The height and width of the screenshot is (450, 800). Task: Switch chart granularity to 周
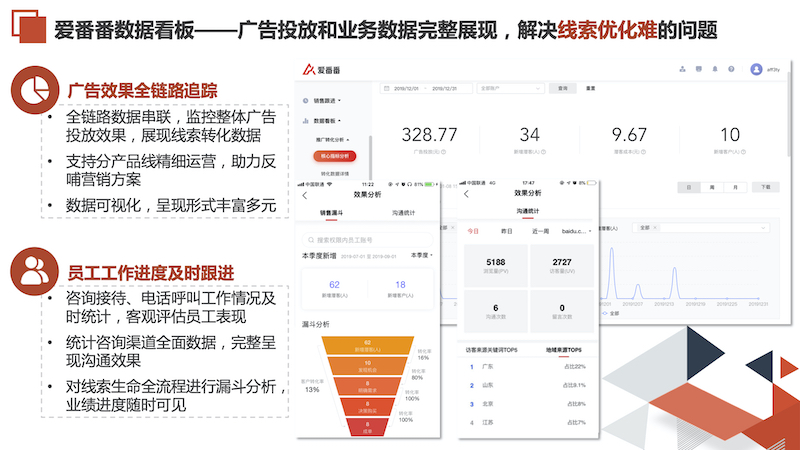712,187
